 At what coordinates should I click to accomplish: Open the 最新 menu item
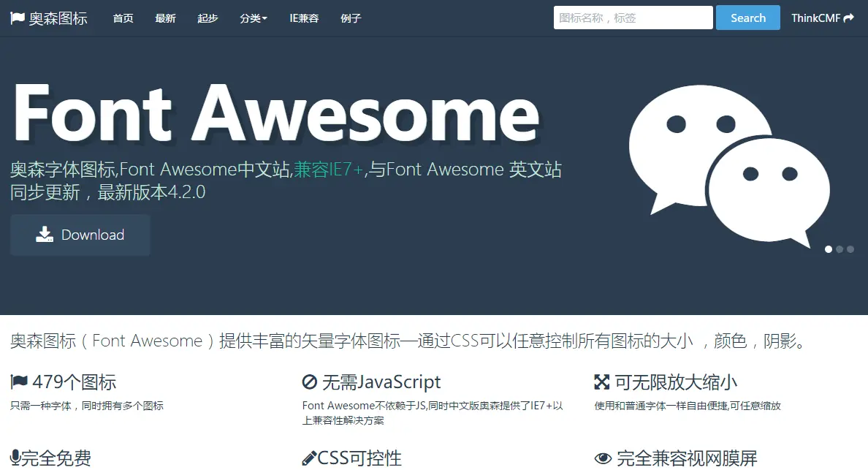(166, 18)
